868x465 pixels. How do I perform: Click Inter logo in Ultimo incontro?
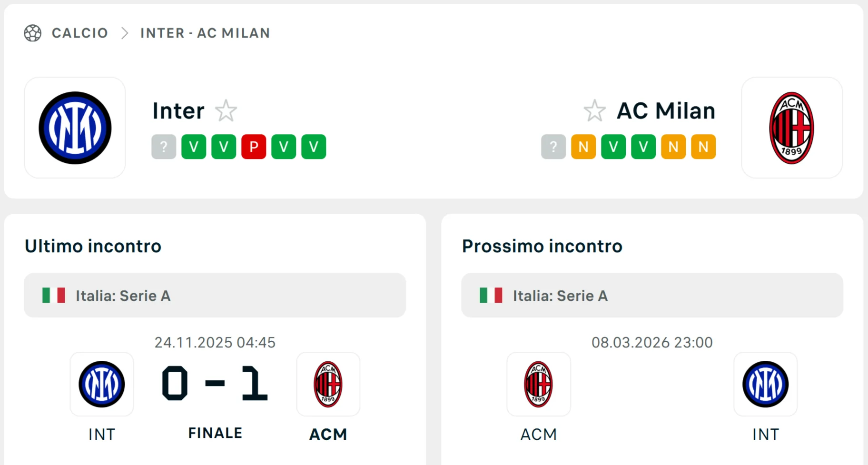click(x=102, y=384)
